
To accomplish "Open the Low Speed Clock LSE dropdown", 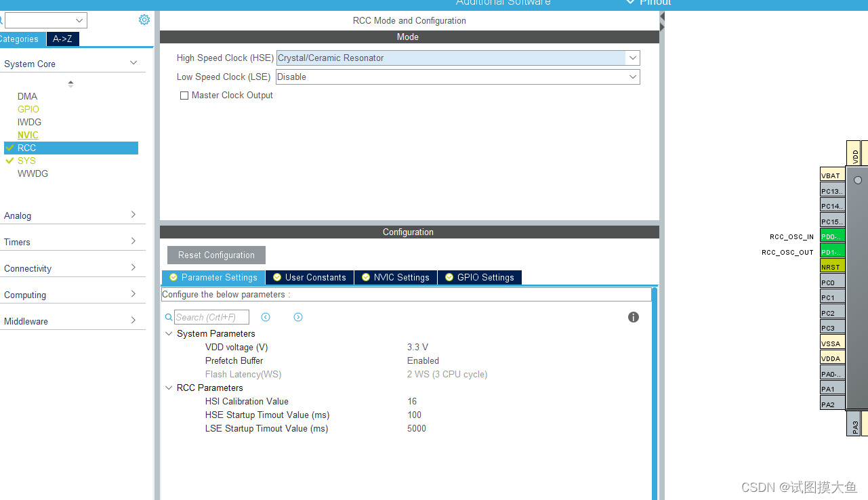I will [632, 77].
